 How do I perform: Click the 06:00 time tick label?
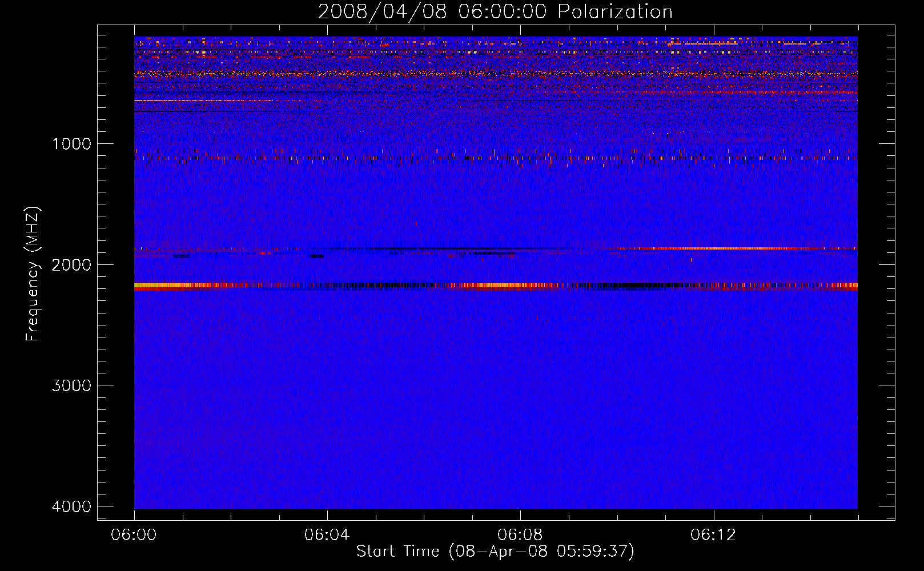[x=134, y=535]
